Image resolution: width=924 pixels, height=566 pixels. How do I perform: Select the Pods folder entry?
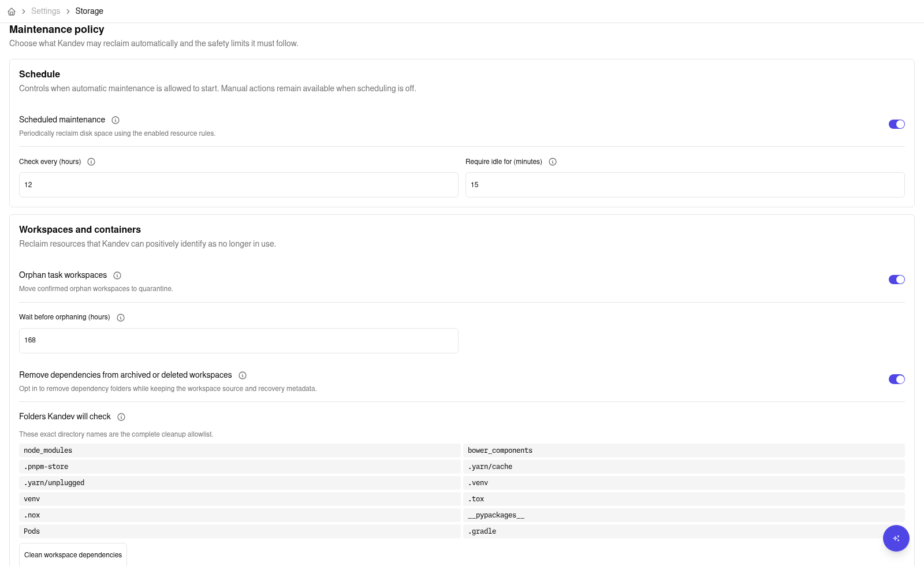click(240, 531)
